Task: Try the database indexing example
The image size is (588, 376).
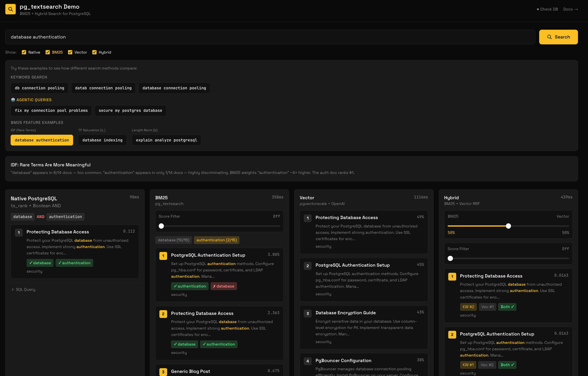Action: (x=102, y=140)
